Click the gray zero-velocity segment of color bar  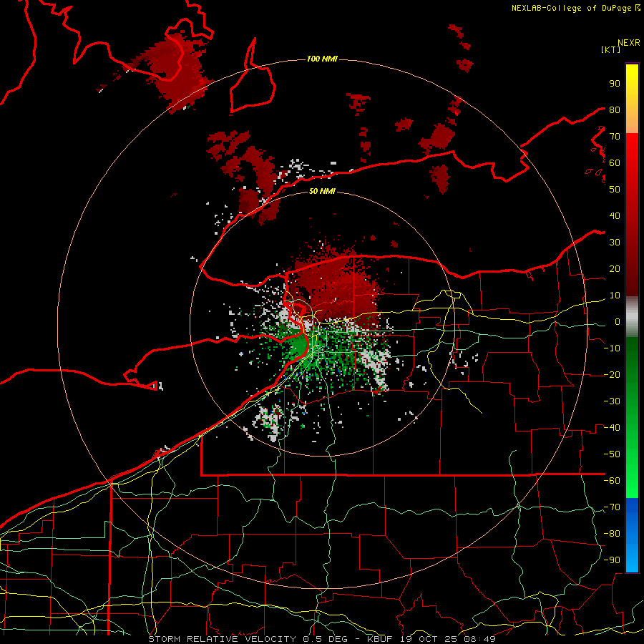pos(632,317)
